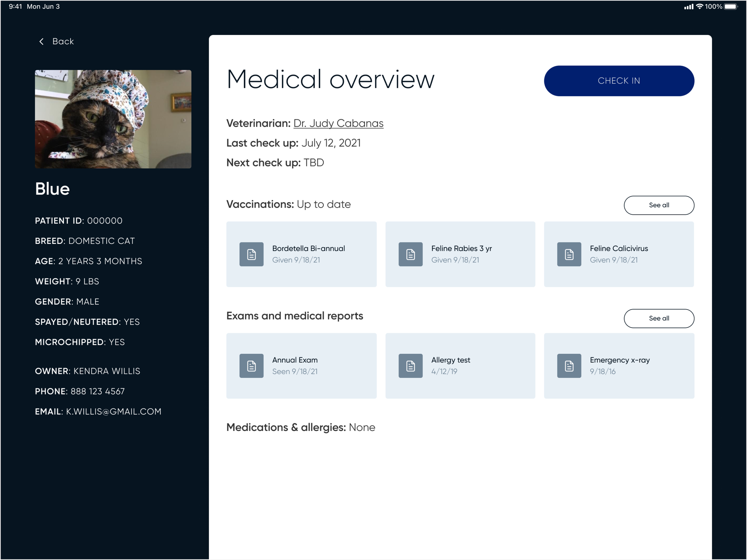
Task: Click the Emergency x-ray document icon
Action: pyautogui.click(x=569, y=366)
